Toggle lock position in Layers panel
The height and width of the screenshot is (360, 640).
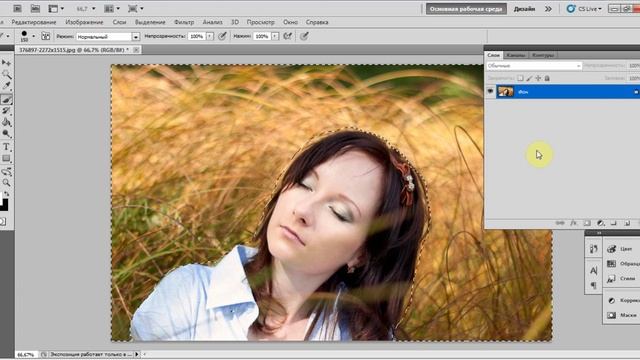tap(538, 78)
